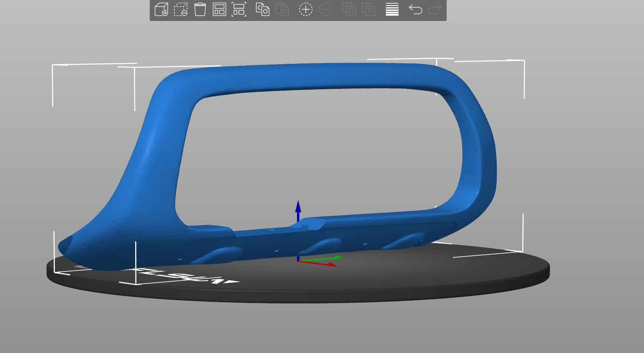Click the Remove instance minus circle

click(x=325, y=9)
